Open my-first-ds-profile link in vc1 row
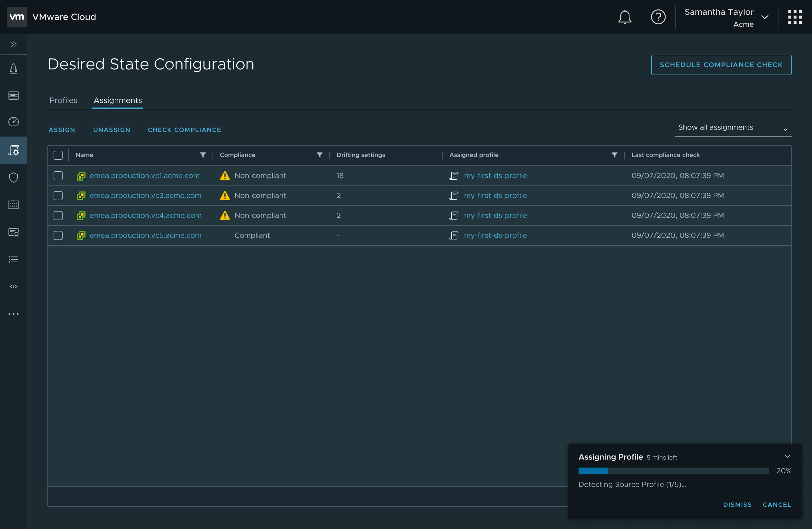Image resolution: width=812 pixels, height=529 pixels. pyautogui.click(x=495, y=176)
